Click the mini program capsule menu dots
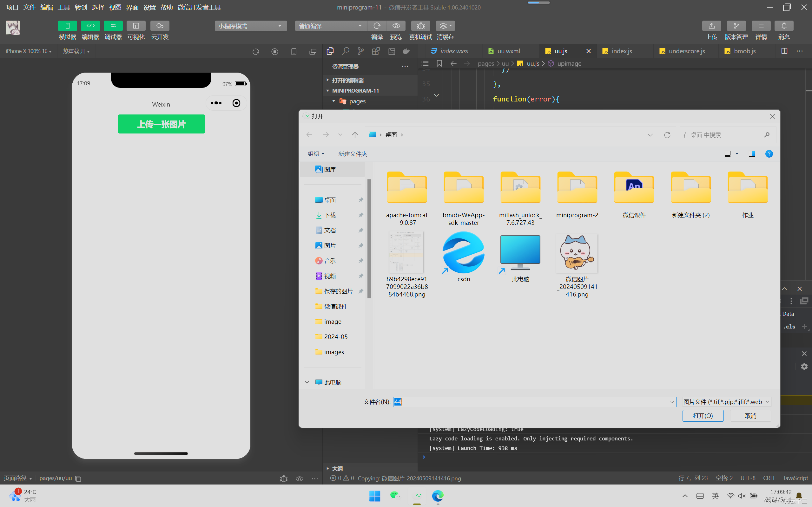Screen dimensions: 812x507 216,103
